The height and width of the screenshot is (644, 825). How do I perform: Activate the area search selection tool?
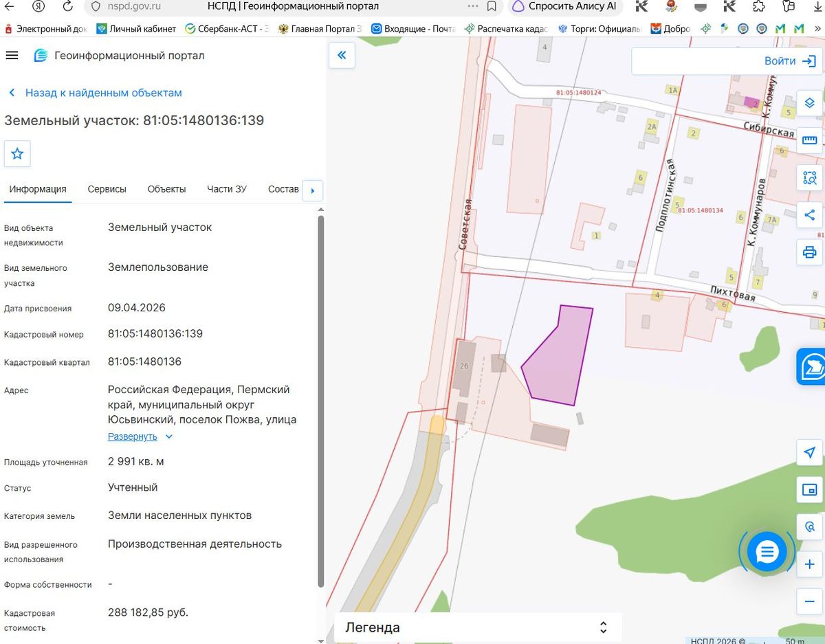click(x=809, y=178)
